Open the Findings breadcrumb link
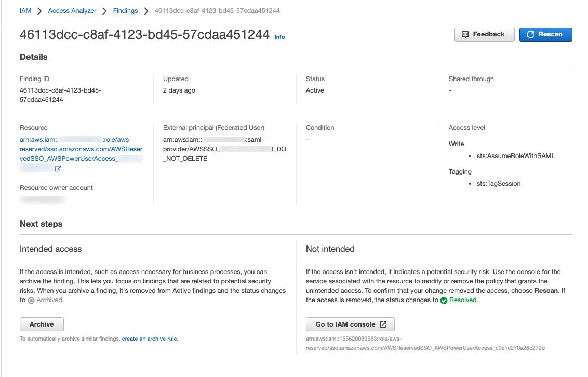 point(125,11)
